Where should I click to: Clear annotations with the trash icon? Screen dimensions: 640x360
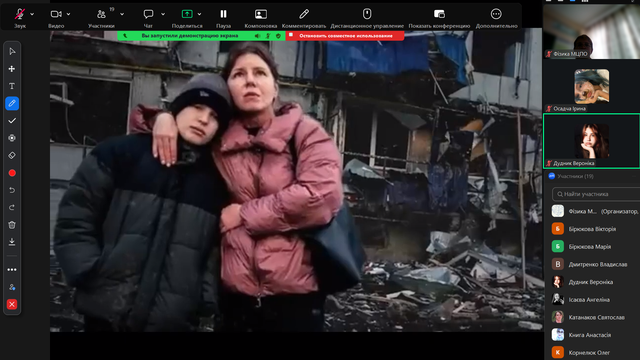(12, 225)
